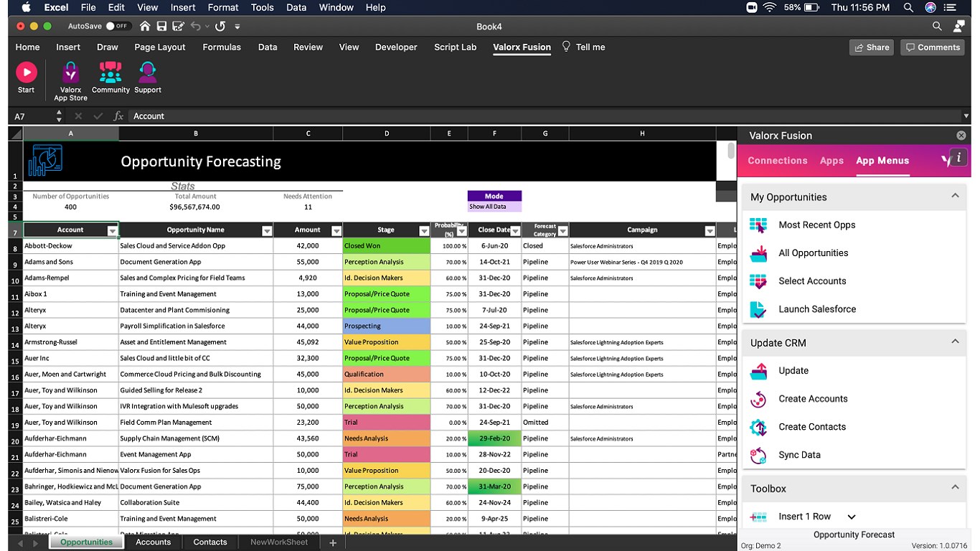Click the insert function fx icon
The height and width of the screenshot is (551, 980).
point(119,116)
